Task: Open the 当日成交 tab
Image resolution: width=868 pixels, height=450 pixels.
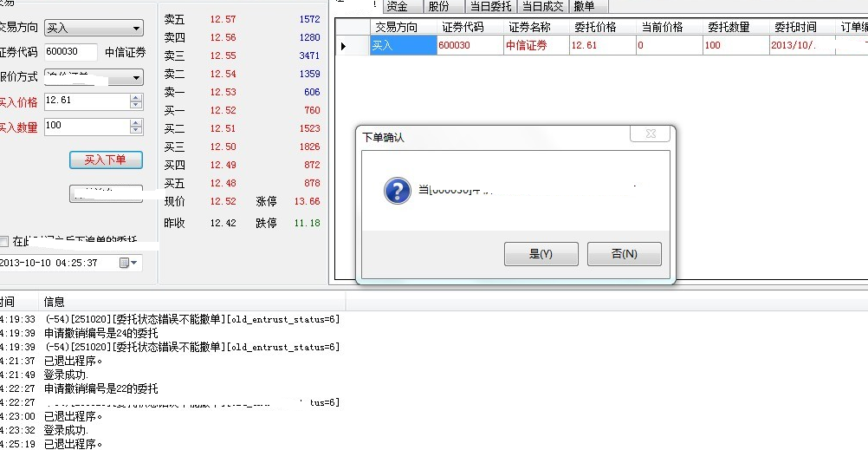Action: click(x=542, y=6)
